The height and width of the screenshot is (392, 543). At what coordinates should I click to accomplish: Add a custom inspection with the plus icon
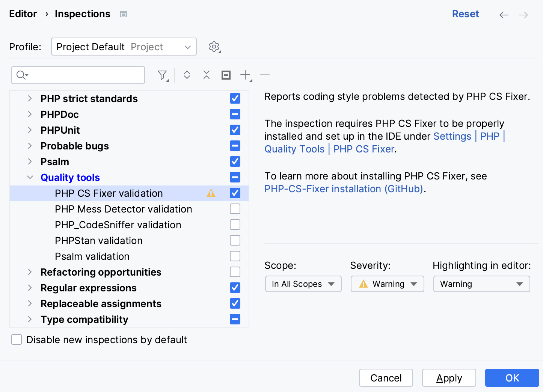tap(244, 75)
